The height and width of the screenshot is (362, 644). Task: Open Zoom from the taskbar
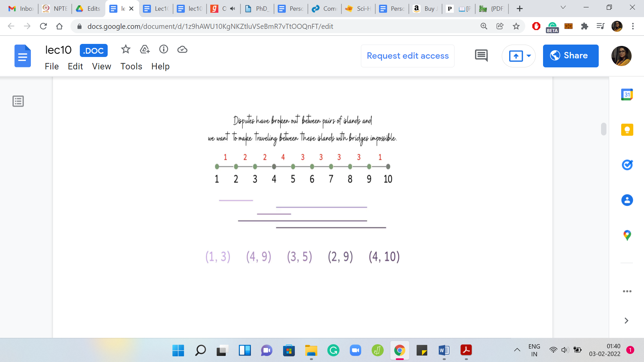(x=355, y=351)
